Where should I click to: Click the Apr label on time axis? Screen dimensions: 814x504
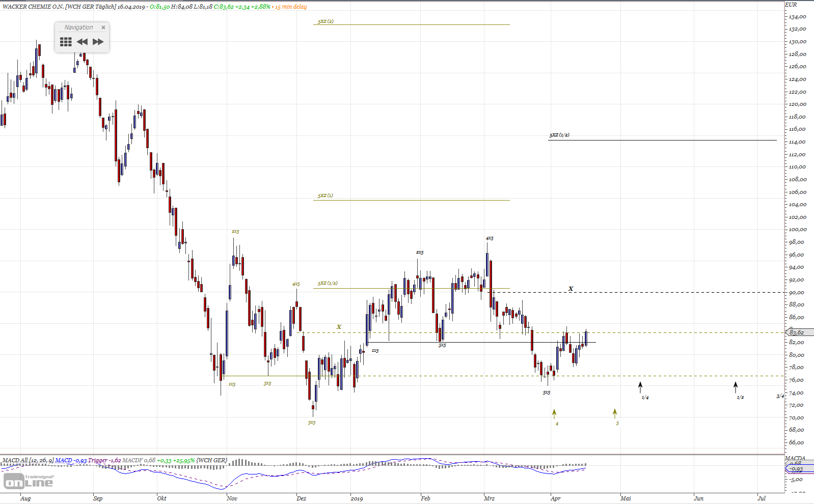[555, 498]
